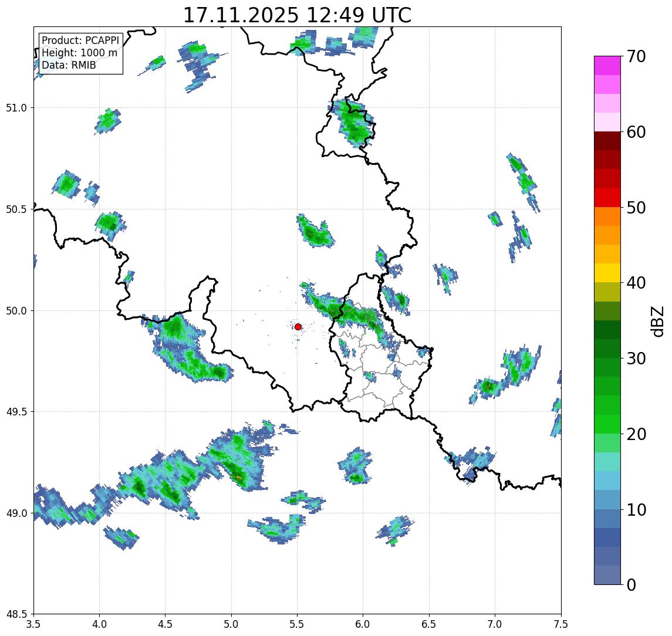
Task: Click the colorbar tick label 40
Action: click(x=636, y=283)
